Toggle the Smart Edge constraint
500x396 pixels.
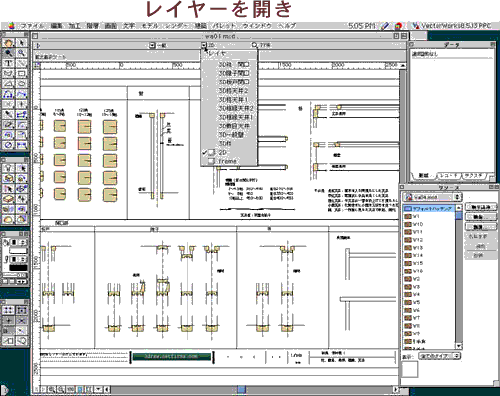pos(8,341)
